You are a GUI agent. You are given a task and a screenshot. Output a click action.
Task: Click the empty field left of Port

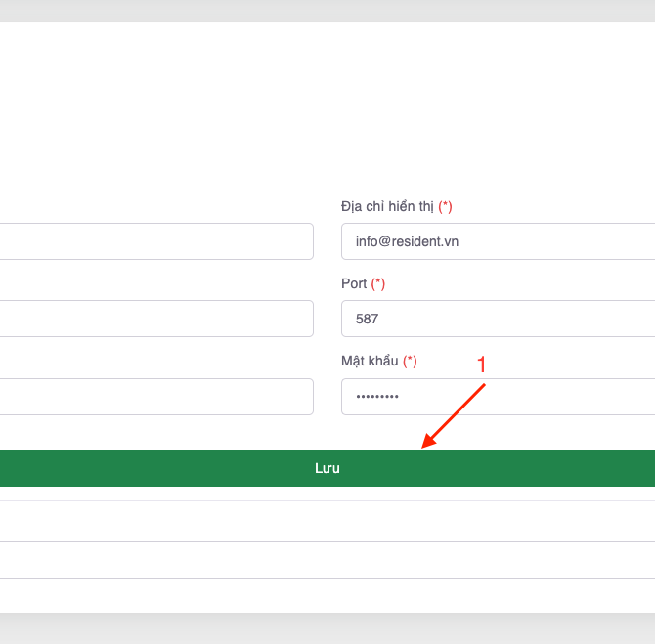coord(156,319)
